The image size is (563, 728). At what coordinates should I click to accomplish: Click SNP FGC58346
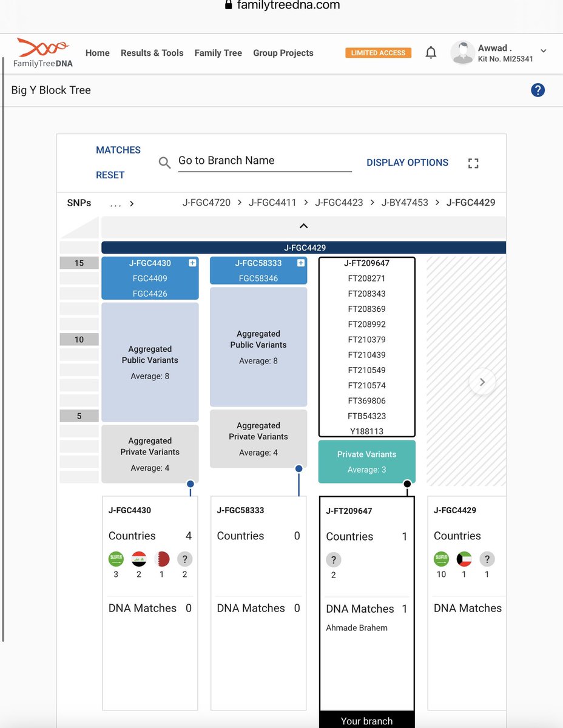pos(258,278)
